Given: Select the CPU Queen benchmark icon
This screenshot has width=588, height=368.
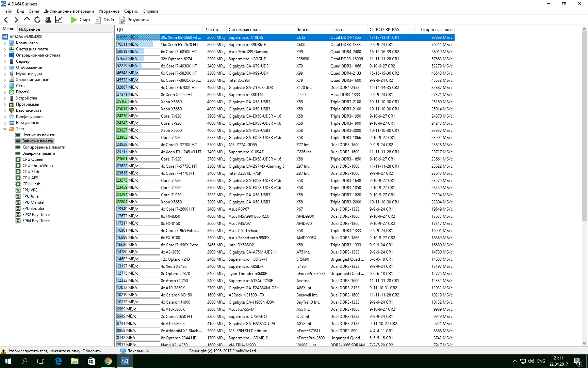Looking at the screenshot, I should pos(18,159).
